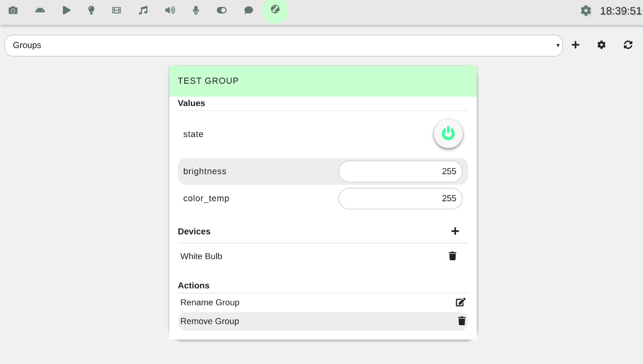Toggle the Test Group state power button

tap(448, 134)
